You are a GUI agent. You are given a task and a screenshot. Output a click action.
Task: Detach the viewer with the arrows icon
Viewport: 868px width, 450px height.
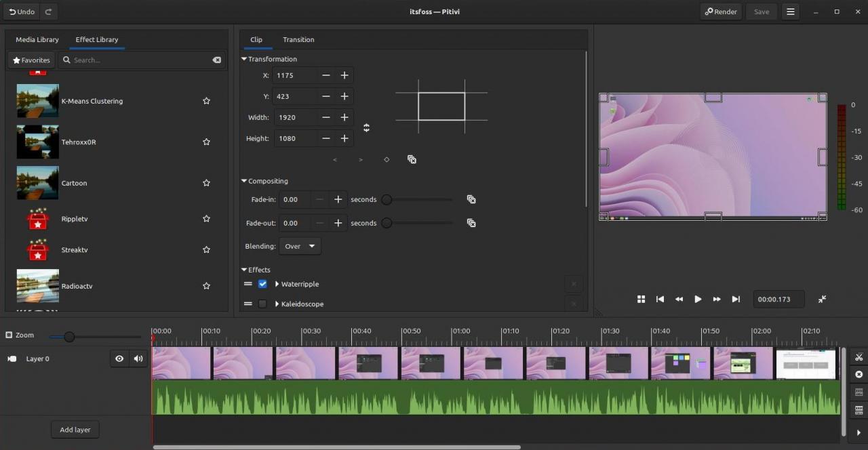pyautogui.click(x=822, y=299)
